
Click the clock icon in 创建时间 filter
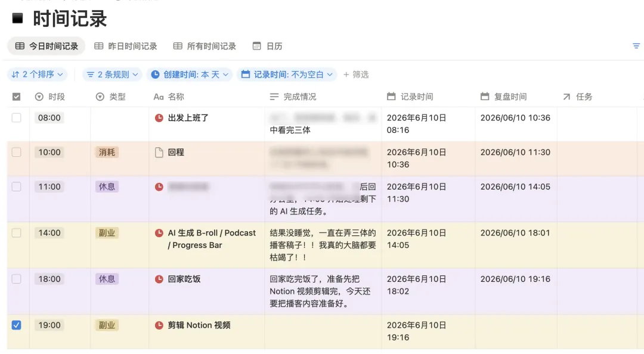coord(155,74)
